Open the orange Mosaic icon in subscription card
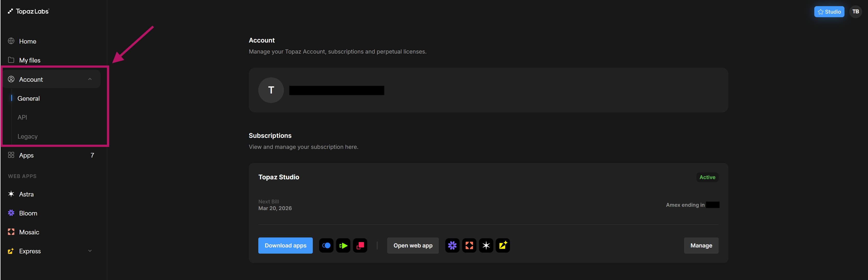This screenshot has height=280, width=868. 469,246
